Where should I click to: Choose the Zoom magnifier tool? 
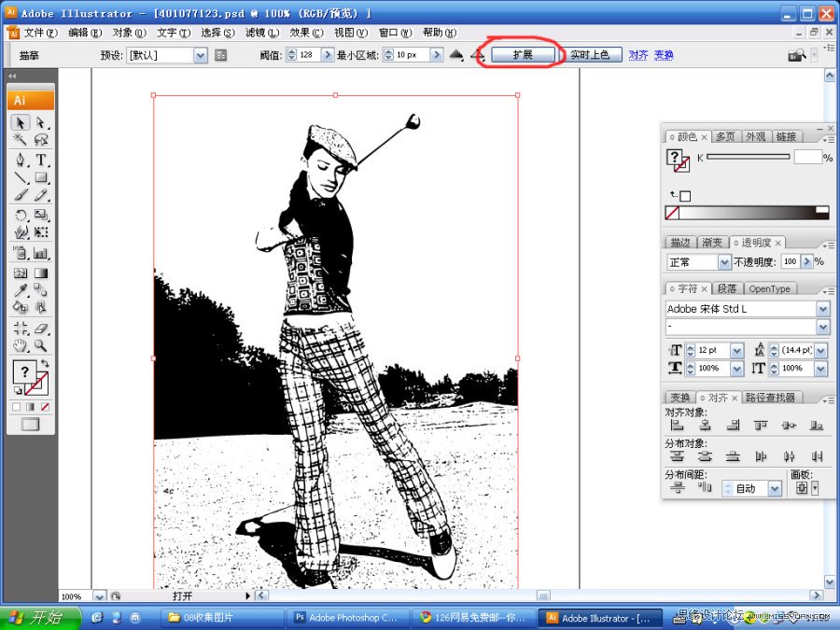pyautogui.click(x=41, y=344)
